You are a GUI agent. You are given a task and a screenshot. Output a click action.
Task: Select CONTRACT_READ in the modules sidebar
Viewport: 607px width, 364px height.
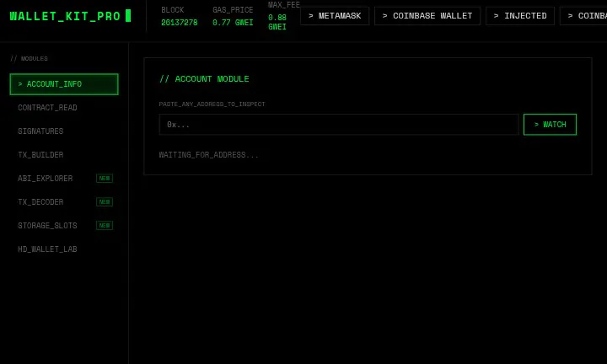tap(64, 108)
